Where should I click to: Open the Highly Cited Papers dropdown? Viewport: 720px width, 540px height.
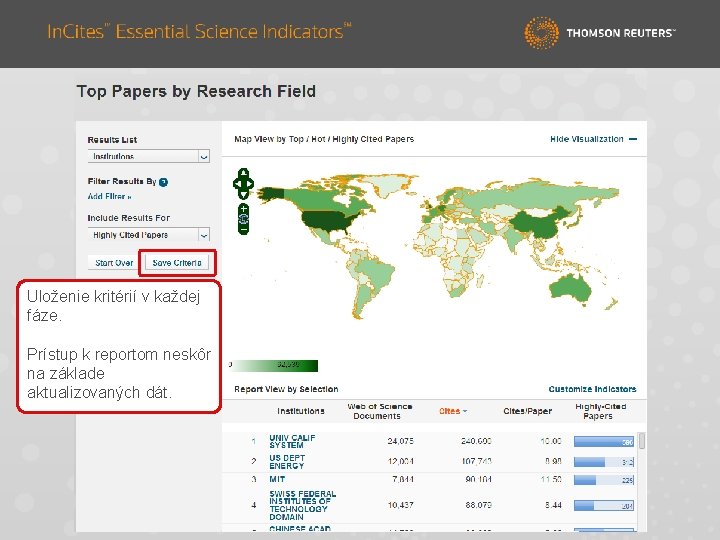click(149, 235)
